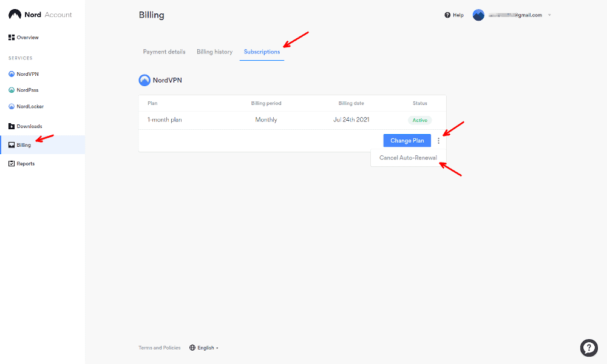Viewport: 607px width, 364px height.
Task: Click the Help question mark icon
Action: pyautogui.click(x=447, y=15)
